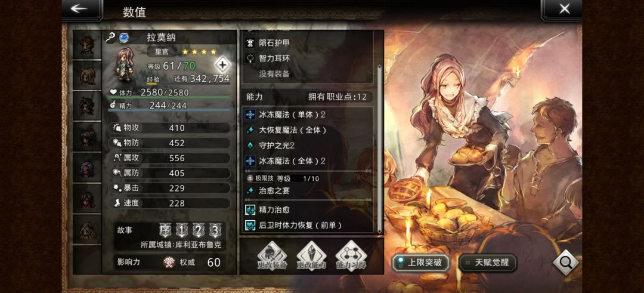Close the stats screen with X

pyautogui.click(x=564, y=9)
